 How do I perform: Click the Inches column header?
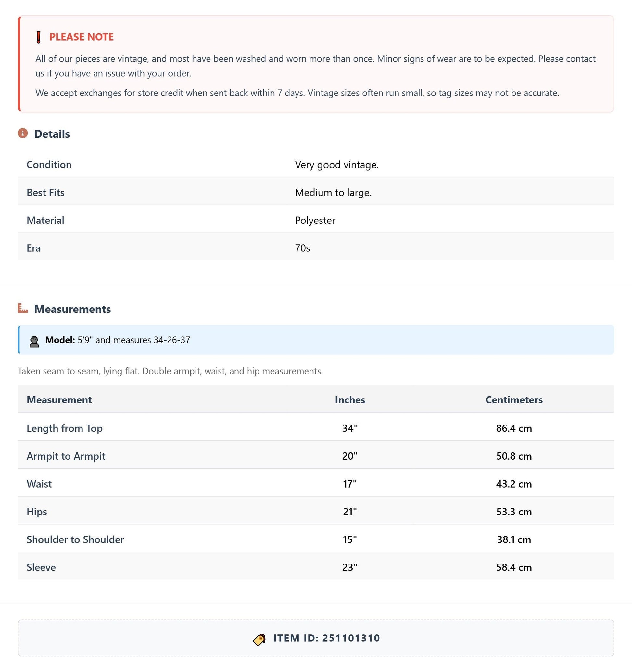(x=350, y=399)
